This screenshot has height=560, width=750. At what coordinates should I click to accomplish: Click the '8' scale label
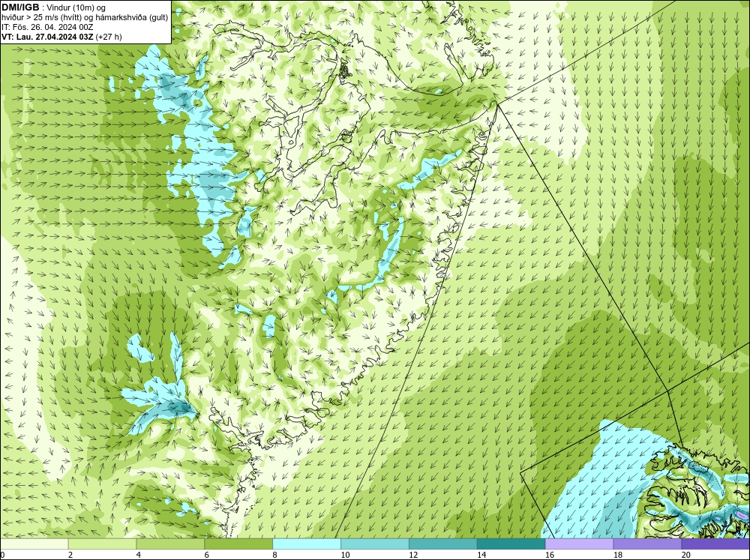tap(275, 555)
